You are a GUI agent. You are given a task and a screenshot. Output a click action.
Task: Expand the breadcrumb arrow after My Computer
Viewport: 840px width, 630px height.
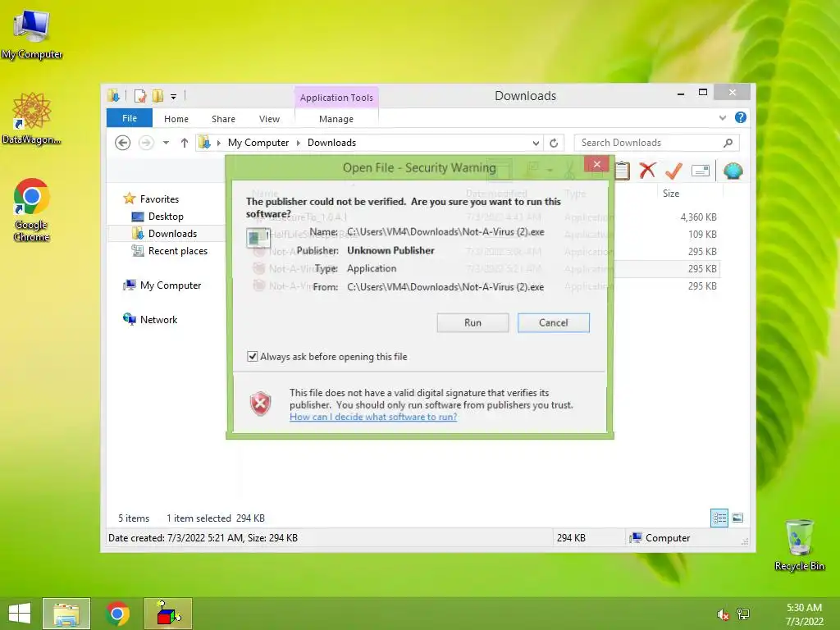tap(299, 143)
